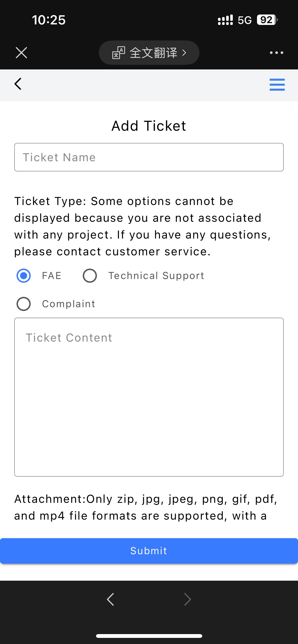The height and width of the screenshot is (644, 298).
Task: Close the in-app browser with the X icon
Action: coord(21,53)
